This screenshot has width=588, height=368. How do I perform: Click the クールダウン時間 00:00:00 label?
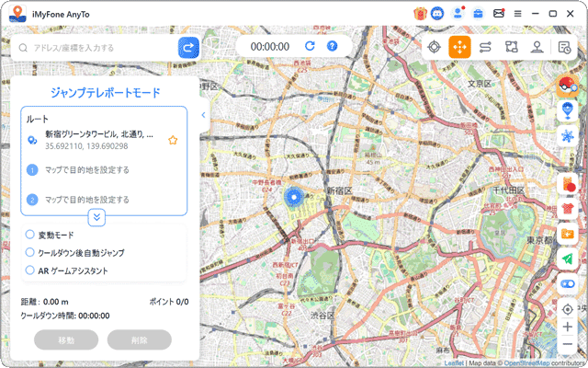pos(65,316)
